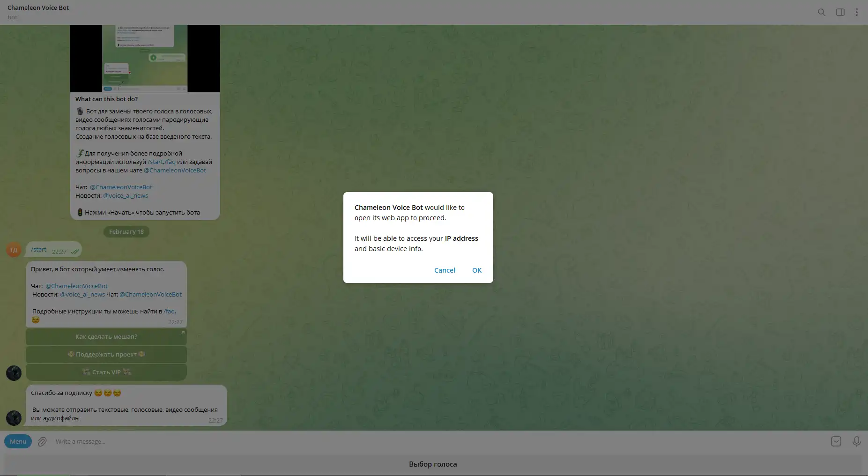Click Как сделать мешап? inline button

pos(106,337)
